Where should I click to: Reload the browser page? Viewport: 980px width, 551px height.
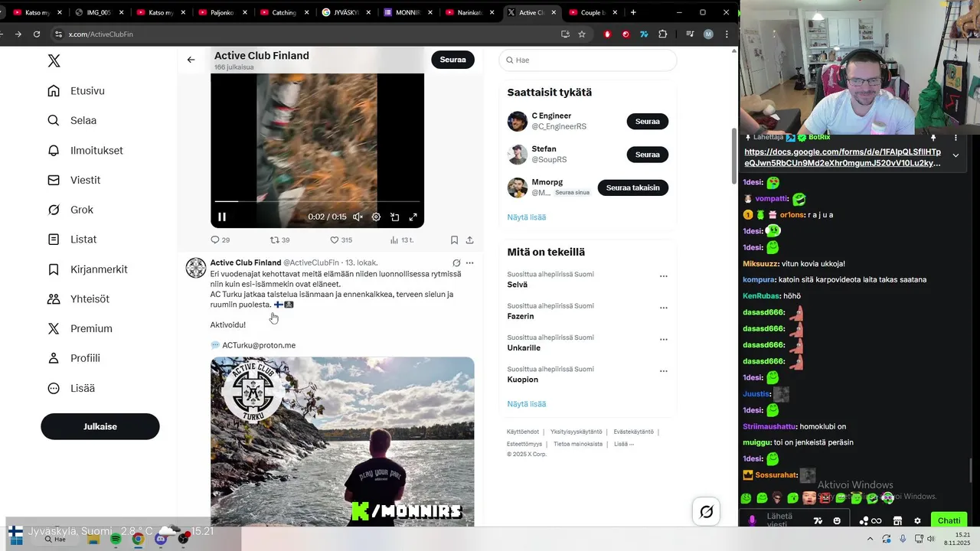pos(36,34)
